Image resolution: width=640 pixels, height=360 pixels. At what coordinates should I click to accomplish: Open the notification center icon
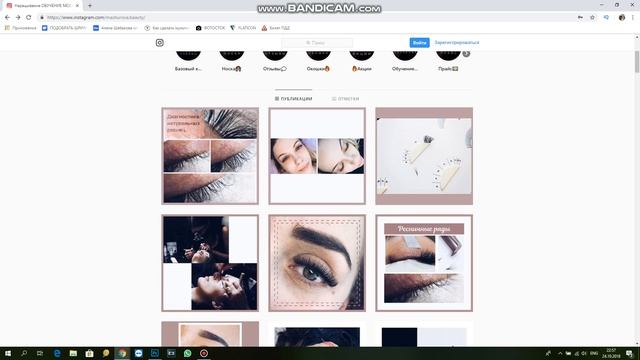(x=629, y=353)
